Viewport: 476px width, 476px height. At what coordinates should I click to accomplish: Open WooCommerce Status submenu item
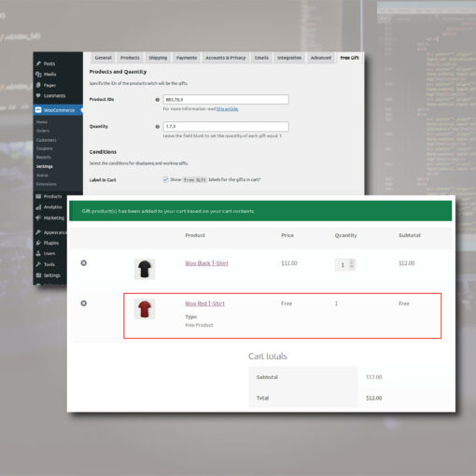pyautogui.click(x=42, y=175)
